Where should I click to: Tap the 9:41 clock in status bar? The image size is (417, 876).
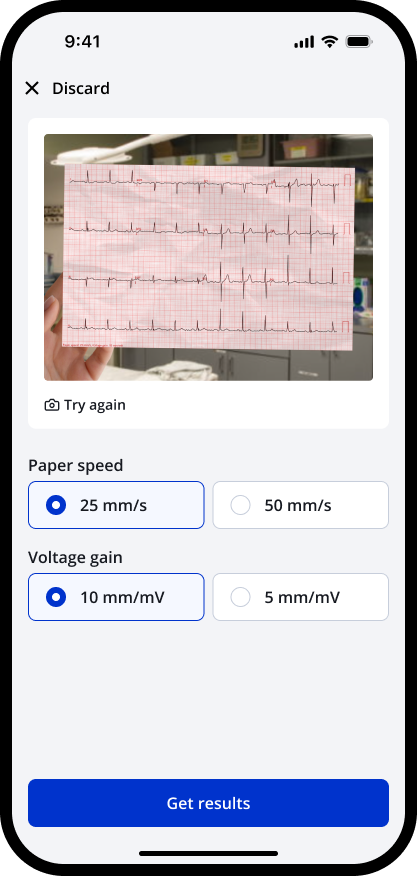[x=82, y=42]
